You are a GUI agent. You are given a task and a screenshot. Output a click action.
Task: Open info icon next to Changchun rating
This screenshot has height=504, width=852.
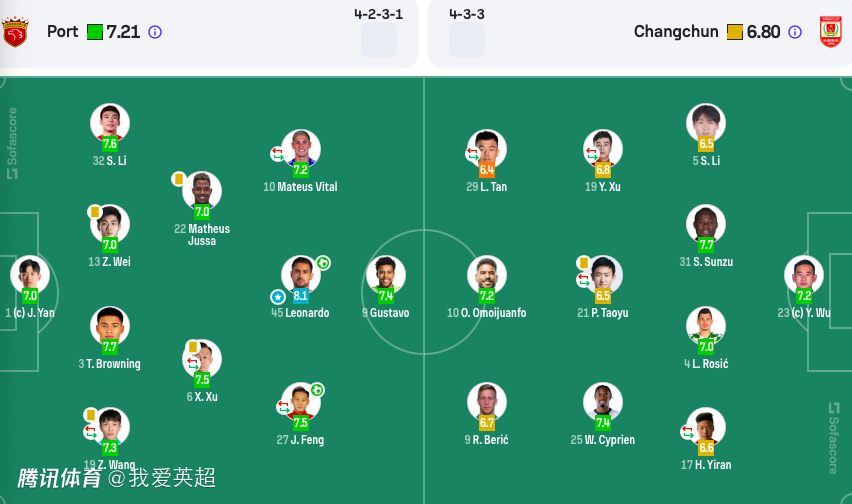click(795, 32)
